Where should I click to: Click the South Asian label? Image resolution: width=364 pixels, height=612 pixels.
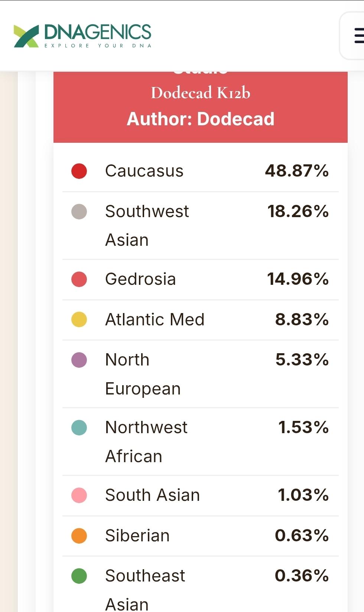153,495
